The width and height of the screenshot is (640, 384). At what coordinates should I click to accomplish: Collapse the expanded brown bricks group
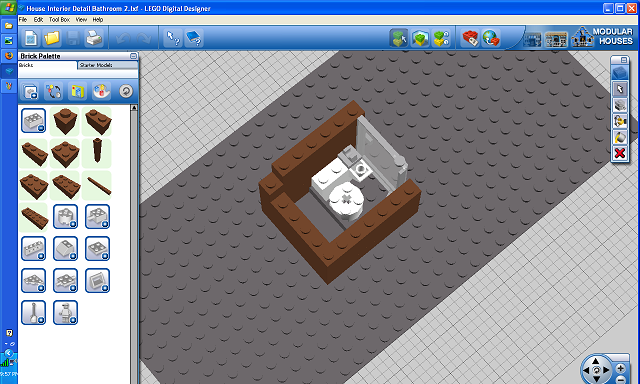(x=33, y=121)
